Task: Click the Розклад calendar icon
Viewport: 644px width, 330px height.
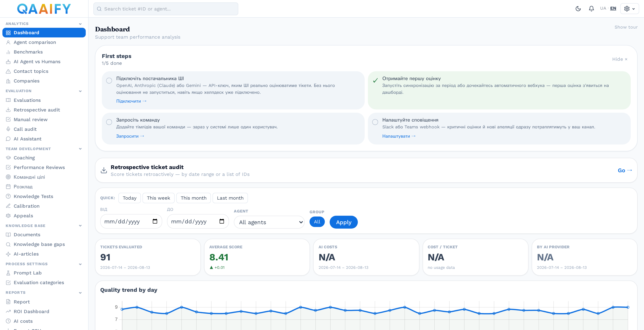Action: coord(8,187)
